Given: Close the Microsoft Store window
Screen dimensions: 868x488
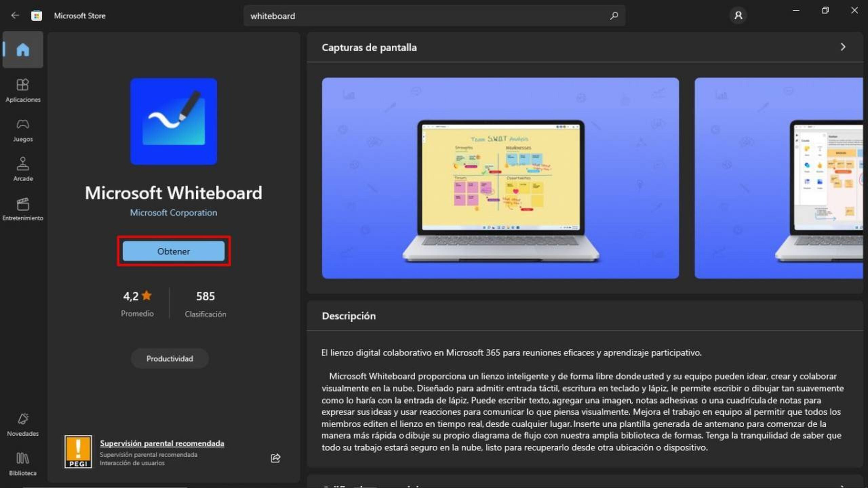Looking at the screenshot, I should point(854,11).
